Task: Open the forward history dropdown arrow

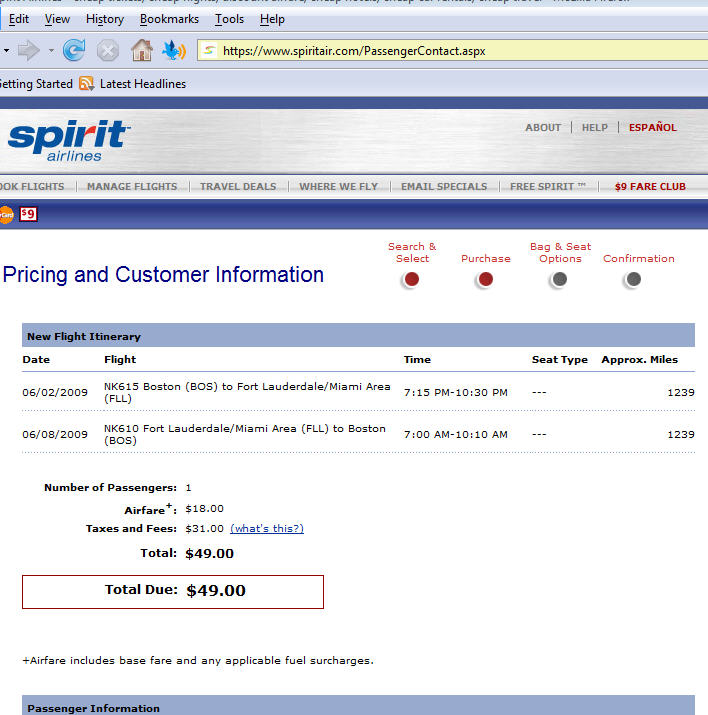Action: click(x=51, y=50)
